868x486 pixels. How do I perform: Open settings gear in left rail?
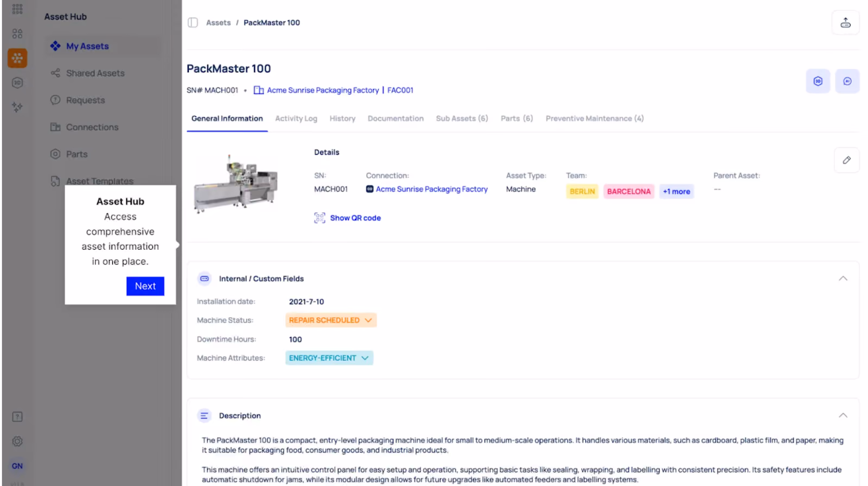(x=17, y=441)
